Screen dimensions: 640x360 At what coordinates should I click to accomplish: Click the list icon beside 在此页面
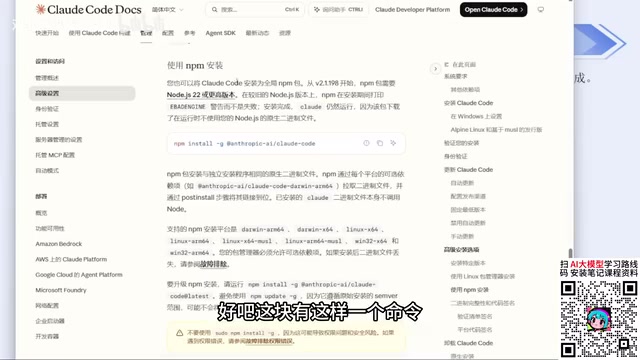(447, 64)
